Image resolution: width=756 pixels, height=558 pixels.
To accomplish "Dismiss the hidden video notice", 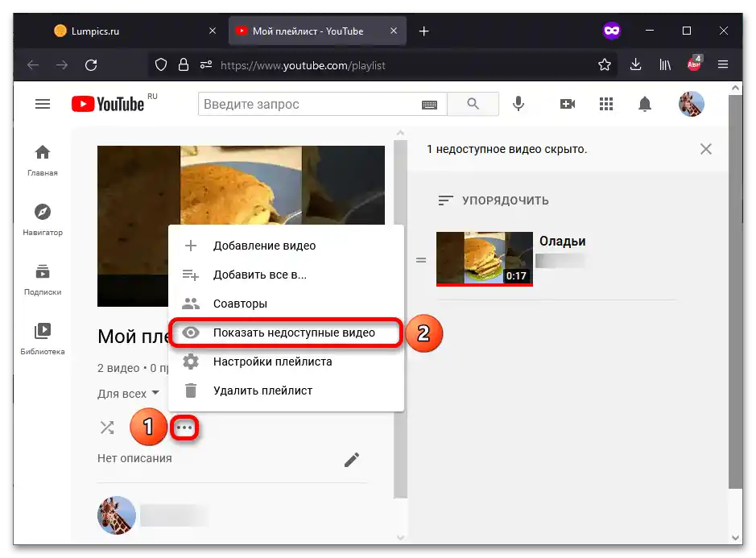I will tap(705, 149).
